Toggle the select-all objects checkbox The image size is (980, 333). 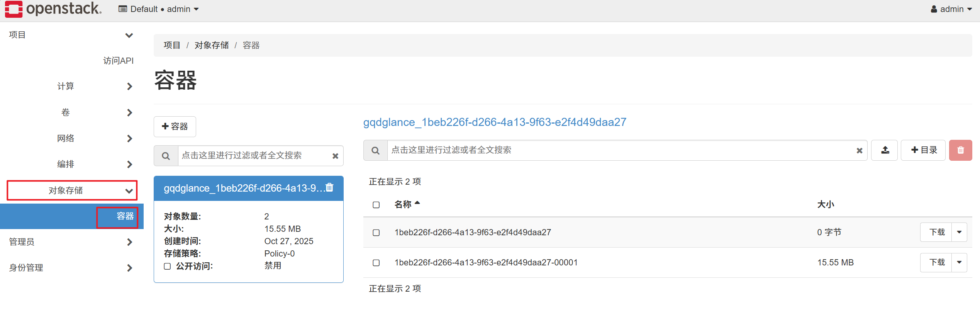(376, 205)
